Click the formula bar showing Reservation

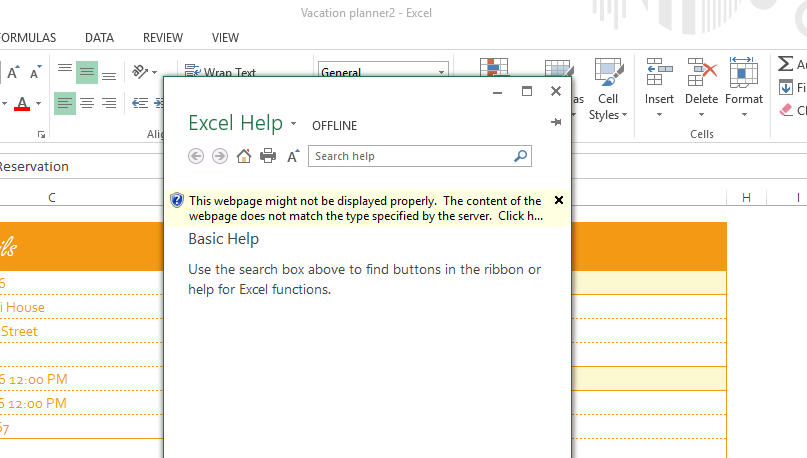point(81,166)
